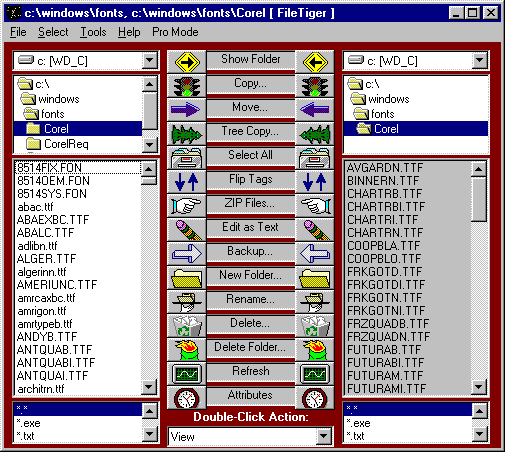This screenshot has height=452, width=505.
Task: Expand the Double-Click Action View dropdown
Action: click(x=323, y=436)
